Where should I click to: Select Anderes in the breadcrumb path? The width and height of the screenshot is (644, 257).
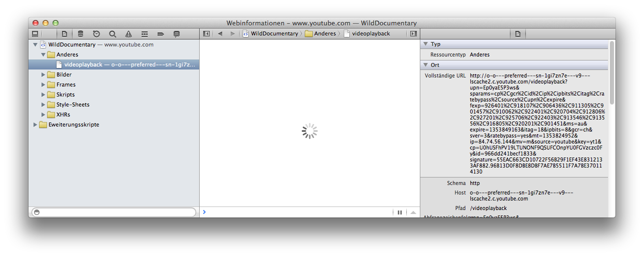pyautogui.click(x=320, y=33)
